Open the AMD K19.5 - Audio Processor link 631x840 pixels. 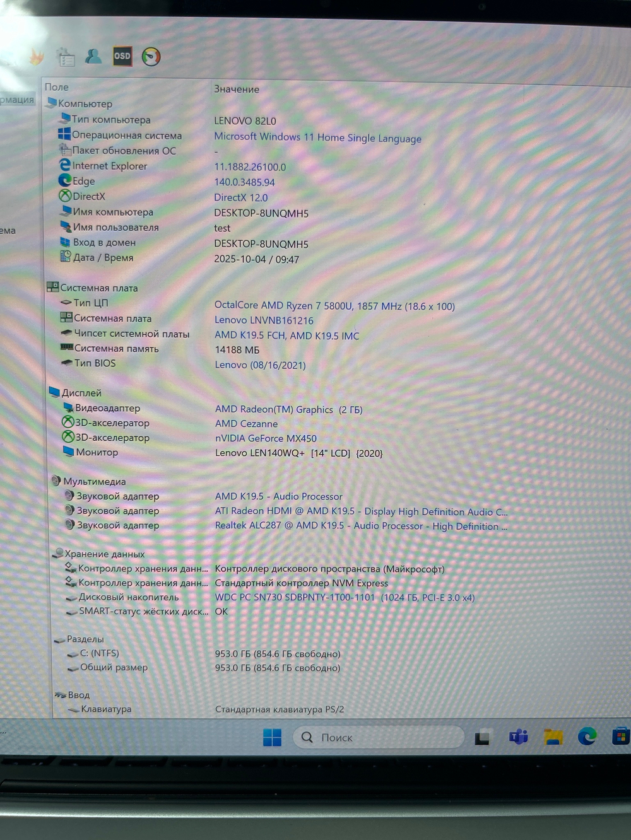coord(278,496)
